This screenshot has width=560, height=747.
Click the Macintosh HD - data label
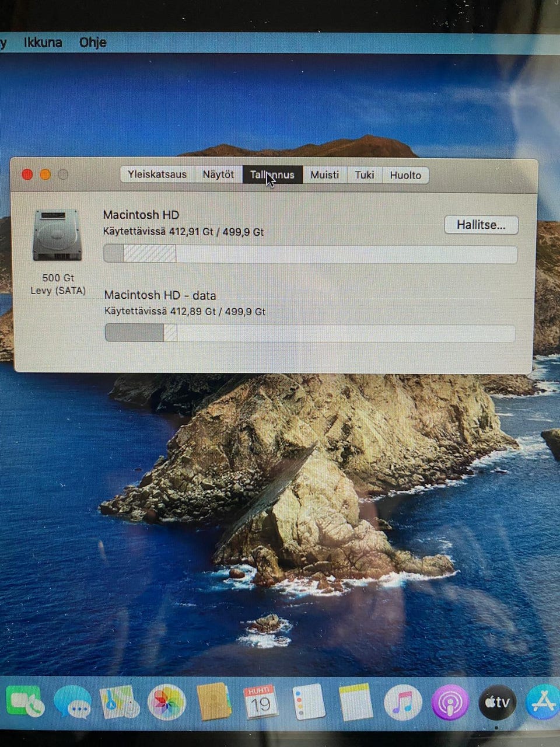(160, 295)
